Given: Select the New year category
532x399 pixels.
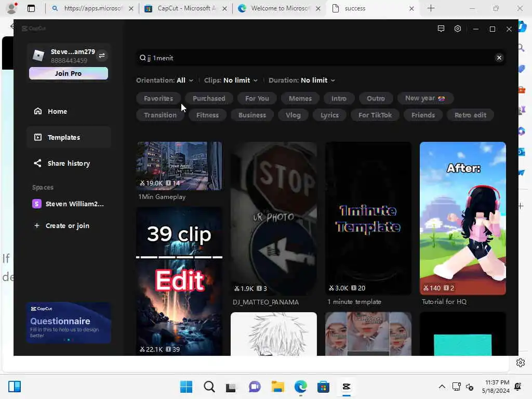Looking at the screenshot, I should (425, 98).
